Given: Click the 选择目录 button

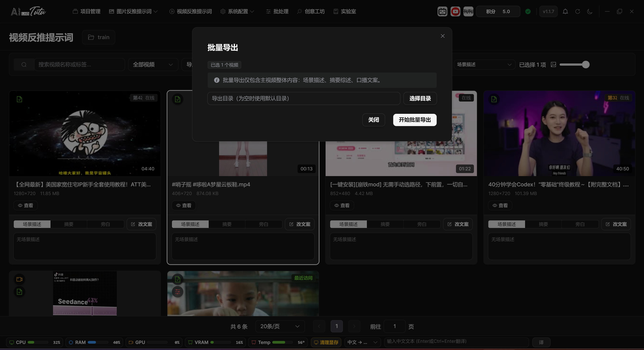Looking at the screenshot, I should tap(420, 98).
